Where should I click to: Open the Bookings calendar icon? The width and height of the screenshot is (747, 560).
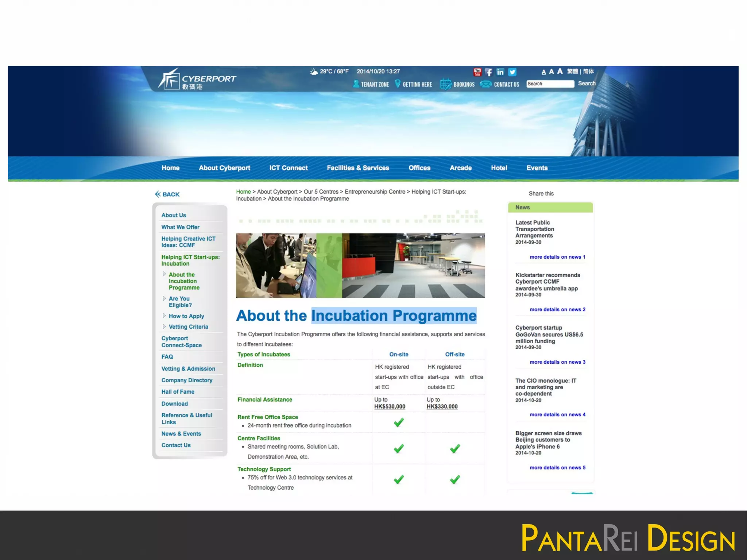click(x=445, y=84)
